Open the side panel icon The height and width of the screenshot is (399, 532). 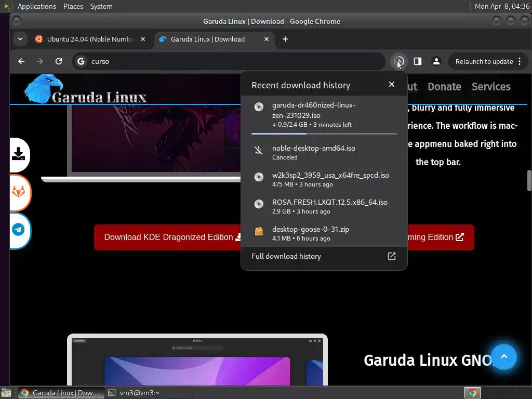(418, 61)
